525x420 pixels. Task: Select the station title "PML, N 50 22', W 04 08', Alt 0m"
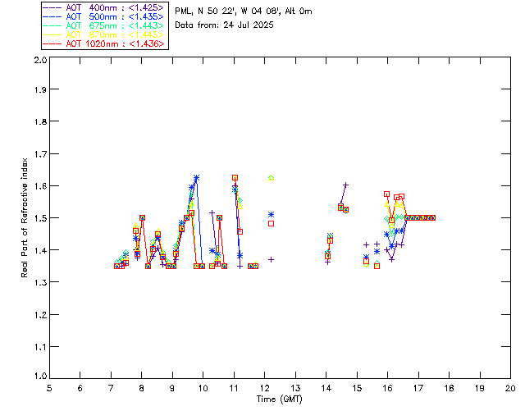pos(244,11)
